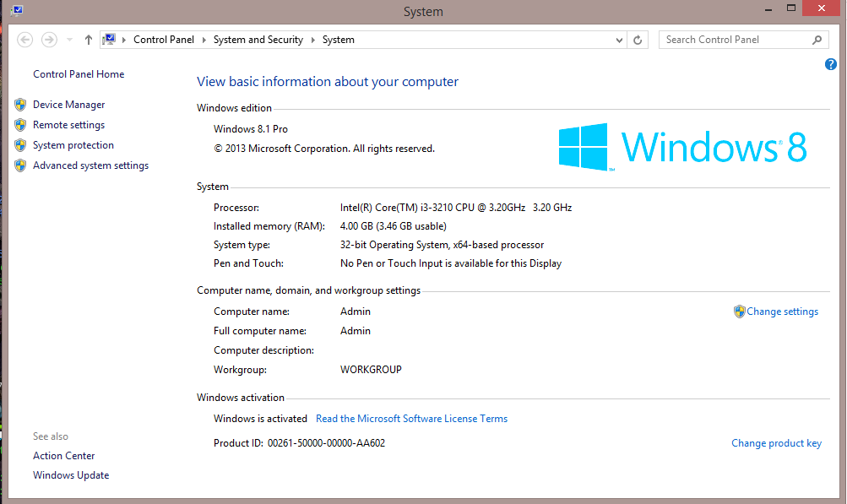Open the recent locations dropdown arrow
Screen dimensions: 847x504
(69, 40)
